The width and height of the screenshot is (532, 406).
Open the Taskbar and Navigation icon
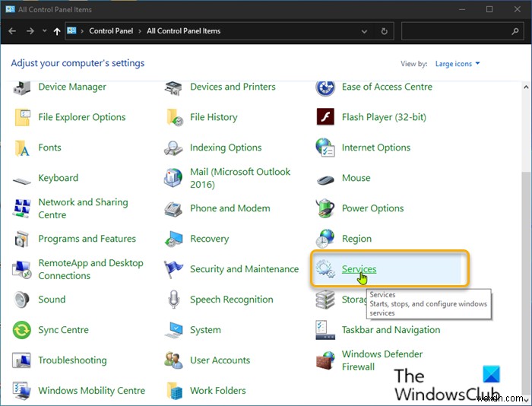[325, 330]
